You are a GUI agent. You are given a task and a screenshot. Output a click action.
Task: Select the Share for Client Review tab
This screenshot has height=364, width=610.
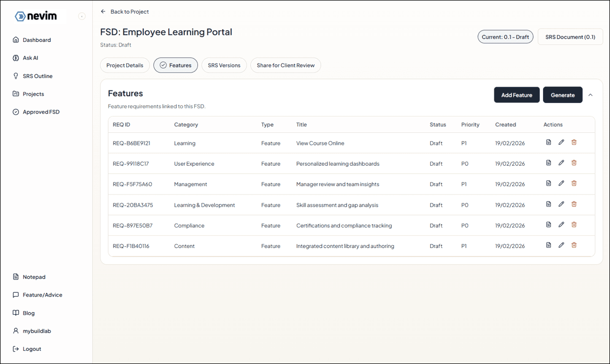click(x=285, y=65)
